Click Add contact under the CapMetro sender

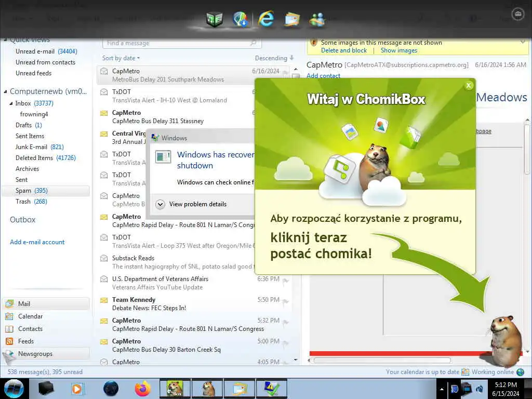323,76
